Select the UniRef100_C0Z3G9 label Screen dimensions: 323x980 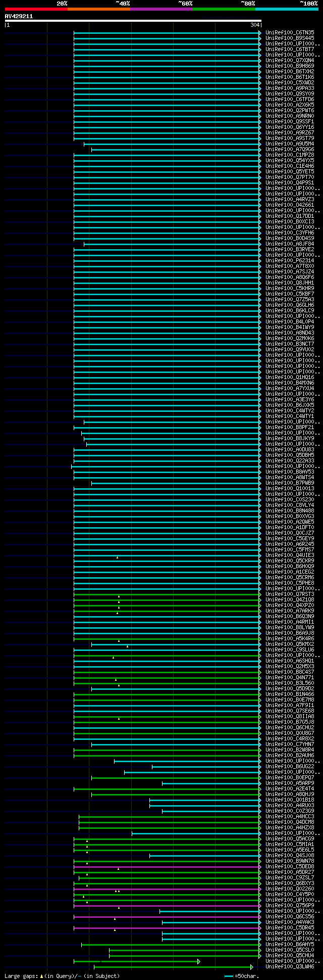pos(290,811)
